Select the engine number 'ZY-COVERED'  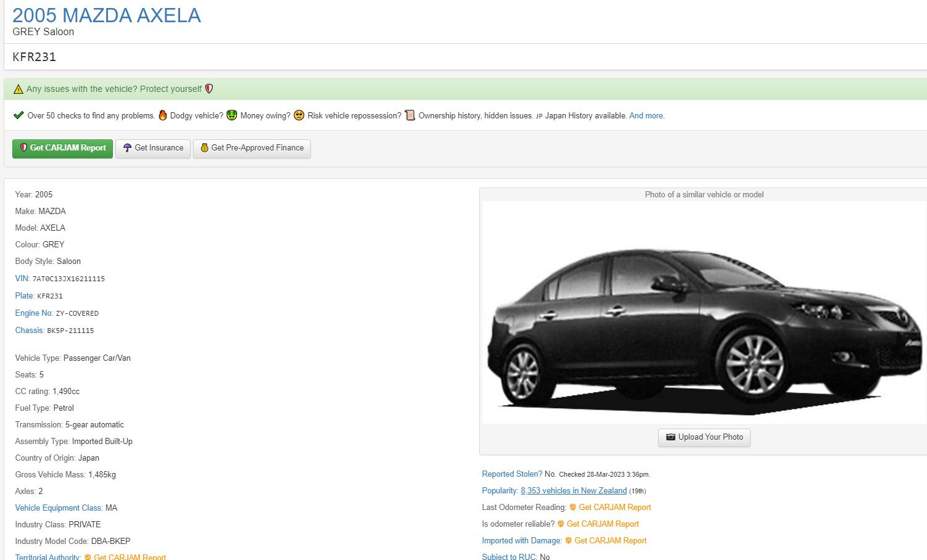(x=77, y=313)
